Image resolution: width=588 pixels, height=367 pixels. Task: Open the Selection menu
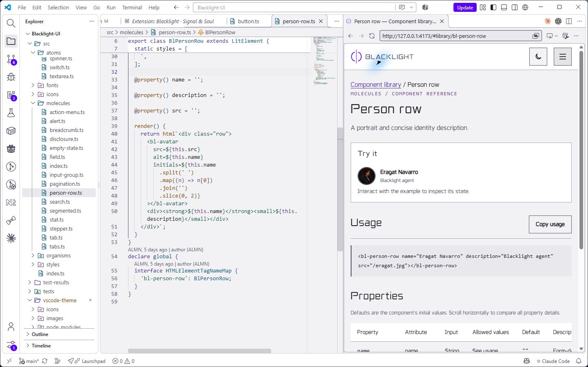point(58,7)
